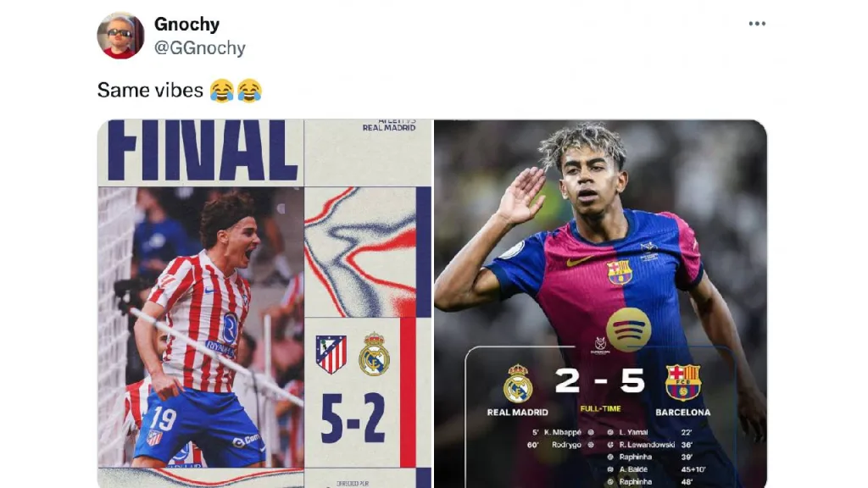
Task: Click the Supercopa logo above the scoreline
Action: click(600, 346)
